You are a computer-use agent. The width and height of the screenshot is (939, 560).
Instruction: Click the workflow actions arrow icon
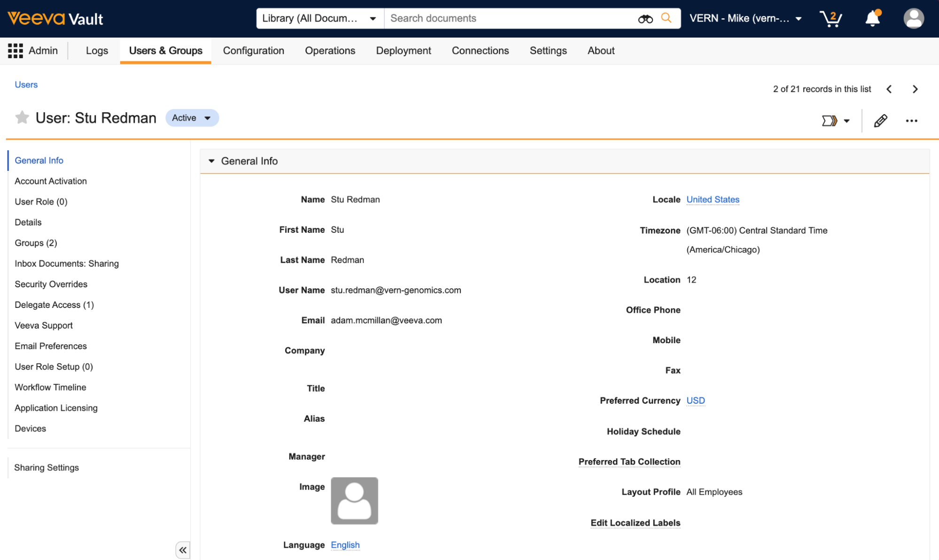pos(829,121)
